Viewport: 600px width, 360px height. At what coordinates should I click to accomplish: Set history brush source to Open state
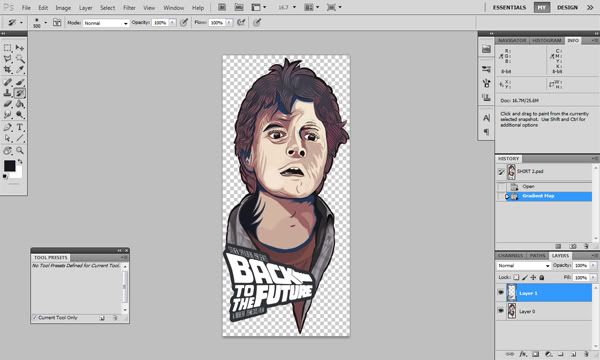501,187
